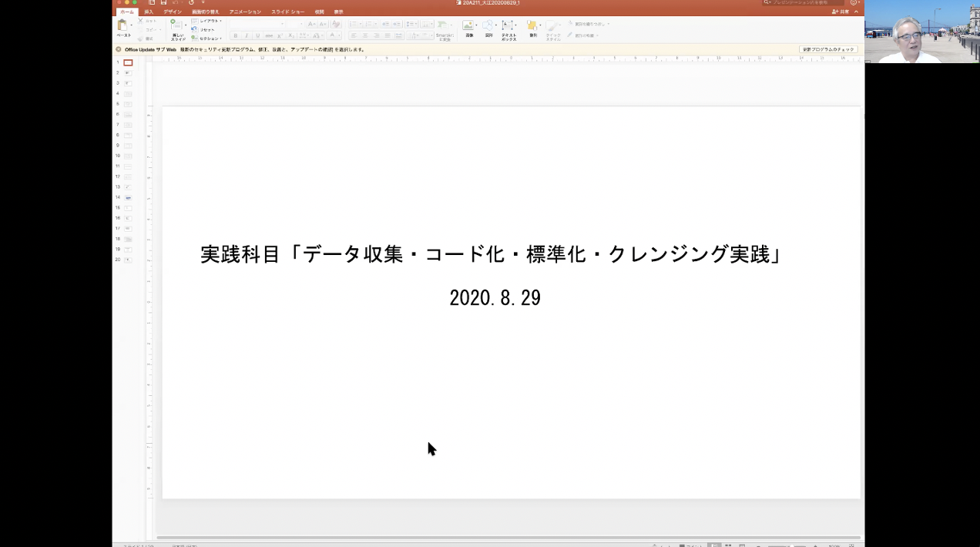Toggle Underline formatting
The height and width of the screenshot is (547, 980).
click(x=257, y=35)
